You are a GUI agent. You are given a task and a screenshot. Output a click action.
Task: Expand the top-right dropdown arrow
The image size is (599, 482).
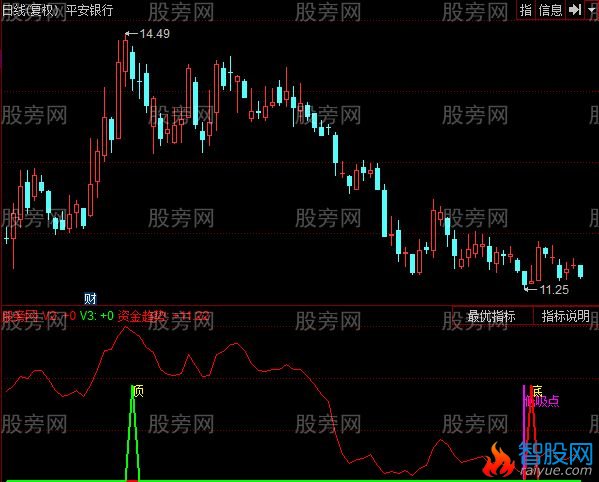click(592, 10)
